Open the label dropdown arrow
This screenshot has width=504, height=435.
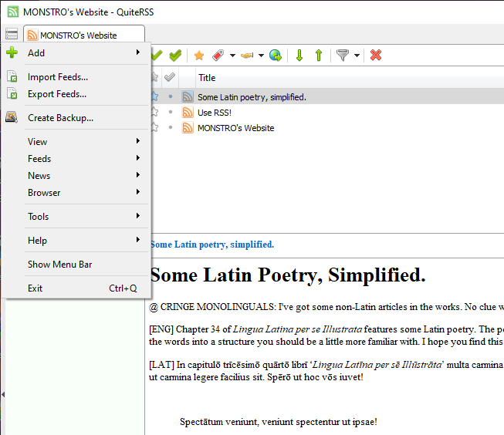click(x=232, y=56)
